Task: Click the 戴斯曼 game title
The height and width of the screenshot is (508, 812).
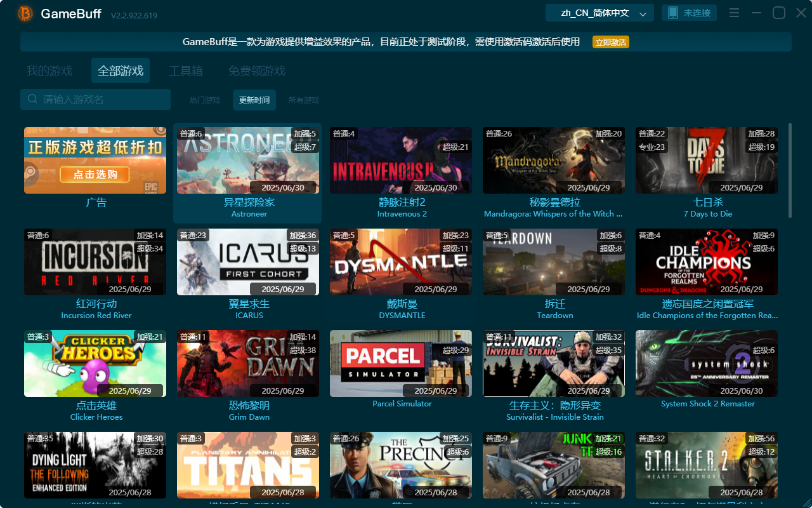Action: 402,304
